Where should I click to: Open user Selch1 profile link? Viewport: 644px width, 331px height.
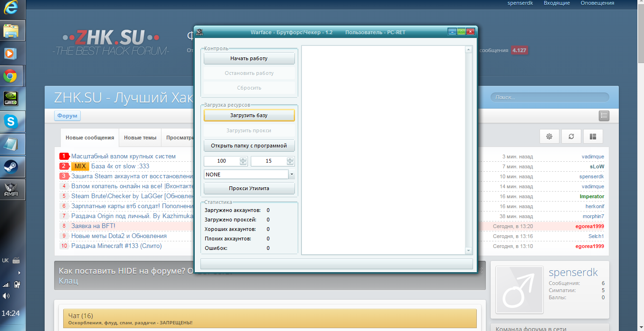596,236
